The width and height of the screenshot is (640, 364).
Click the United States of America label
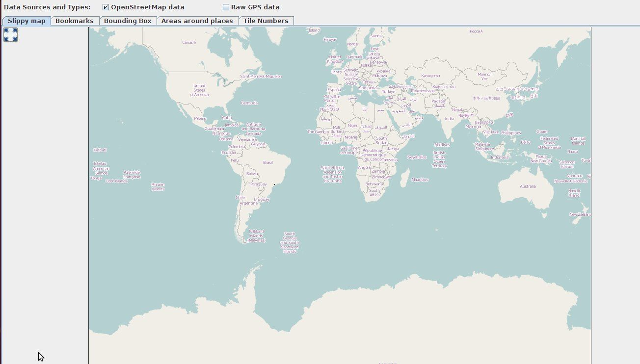point(199,90)
